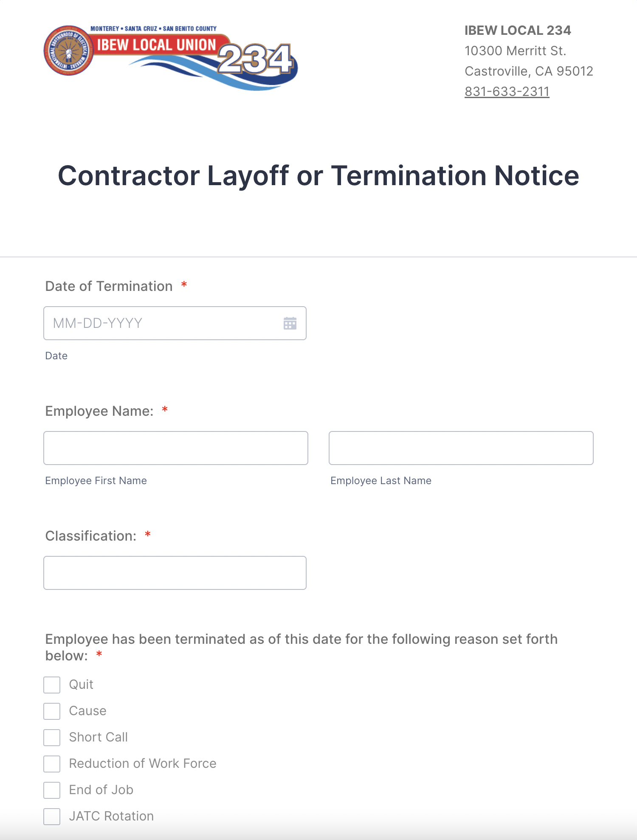
Task: Click the Employee First Name input box
Action: (176, 448)
